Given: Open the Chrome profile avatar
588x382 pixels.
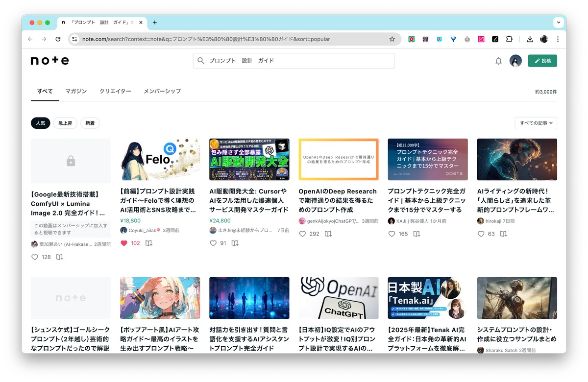Looking at the screenshot, I should [x=544, y=39].
